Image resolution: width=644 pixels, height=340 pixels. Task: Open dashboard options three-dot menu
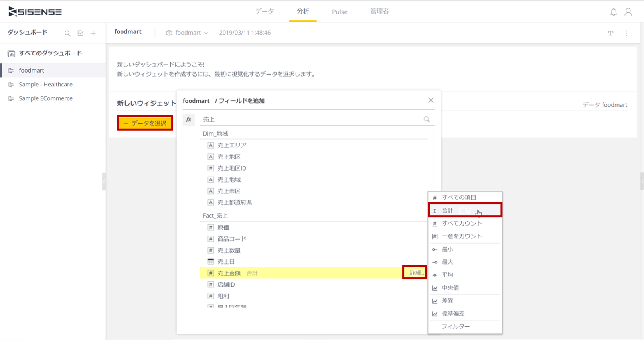pos(626,33)
